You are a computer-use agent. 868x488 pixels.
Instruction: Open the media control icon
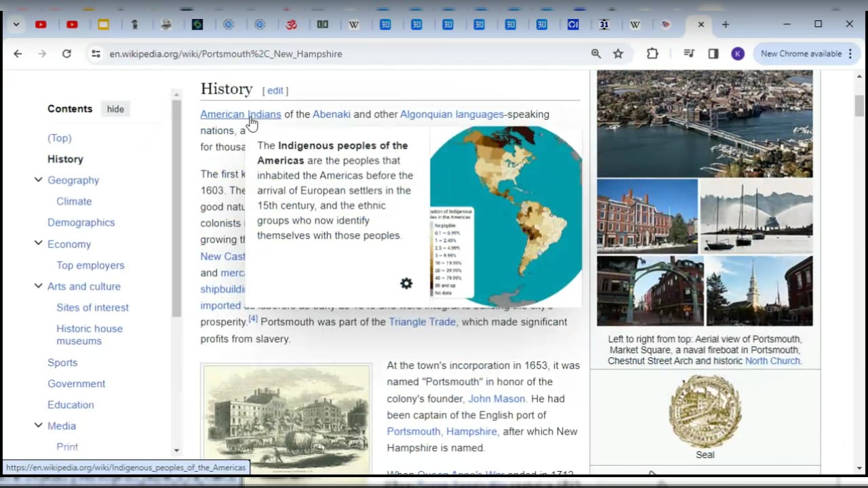(689, 54)
